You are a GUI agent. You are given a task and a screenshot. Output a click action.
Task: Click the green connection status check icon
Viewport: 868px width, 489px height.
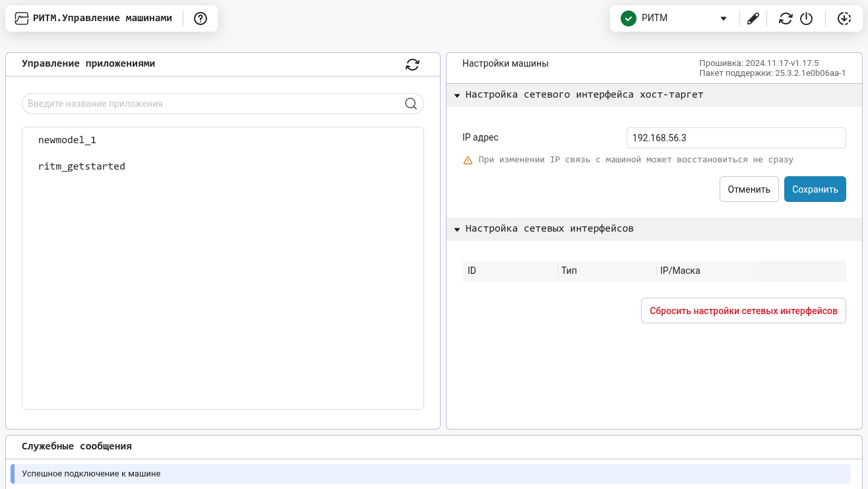[x=629, y=18]
